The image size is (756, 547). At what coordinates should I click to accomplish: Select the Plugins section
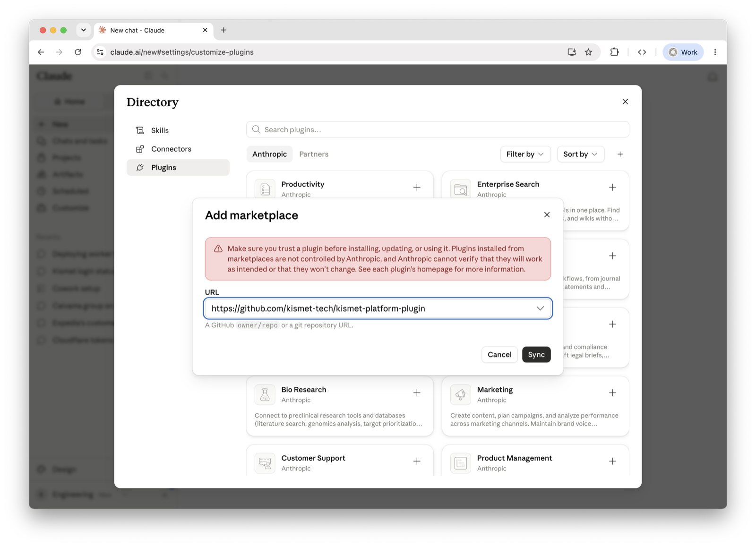point(178,167)
